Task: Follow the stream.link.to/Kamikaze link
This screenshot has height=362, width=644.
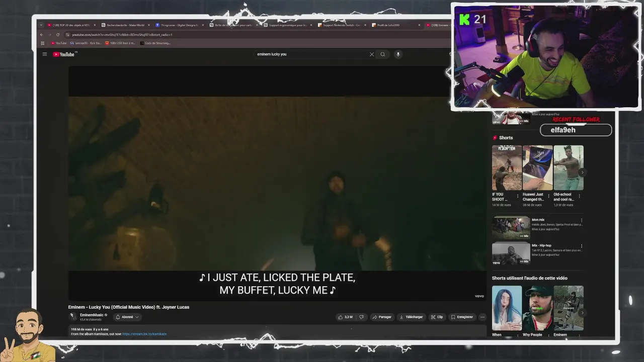Action: (144, 334)
